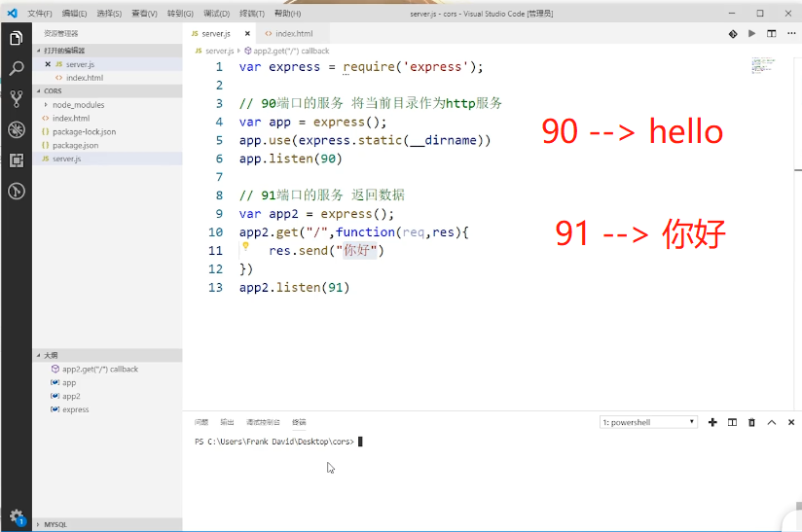Open the Go menu
This screenshot has width=802, height=532.
180,14
